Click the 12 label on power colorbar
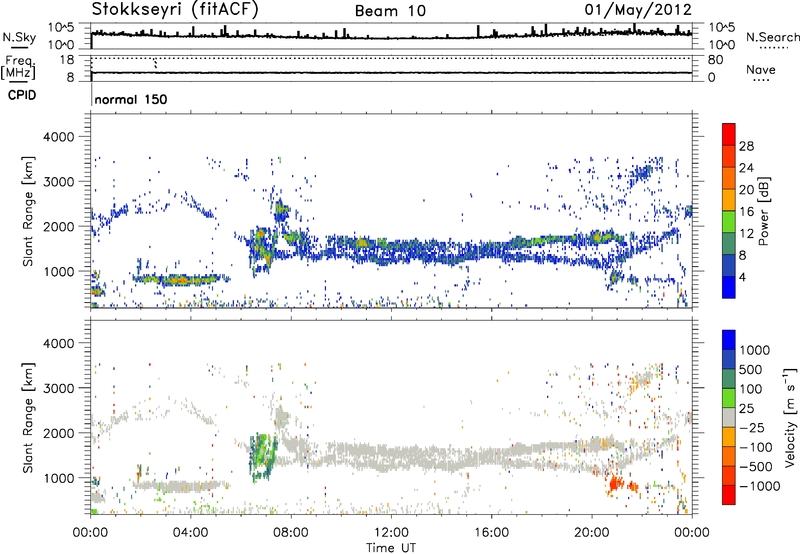 coord(746,234)
